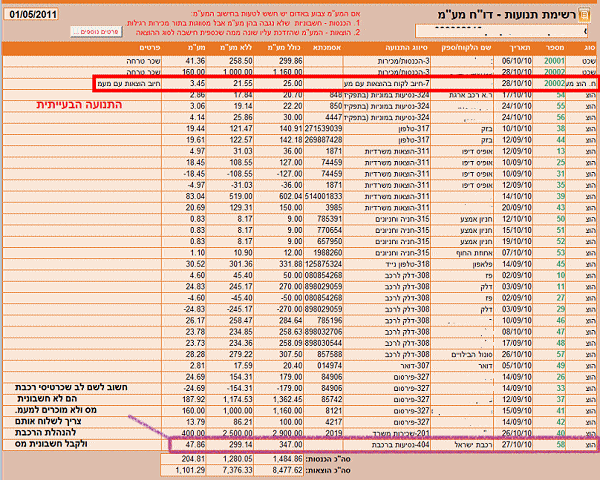Open transaction number 29
Screen dimensions: 600x480
tap(561, 309)
